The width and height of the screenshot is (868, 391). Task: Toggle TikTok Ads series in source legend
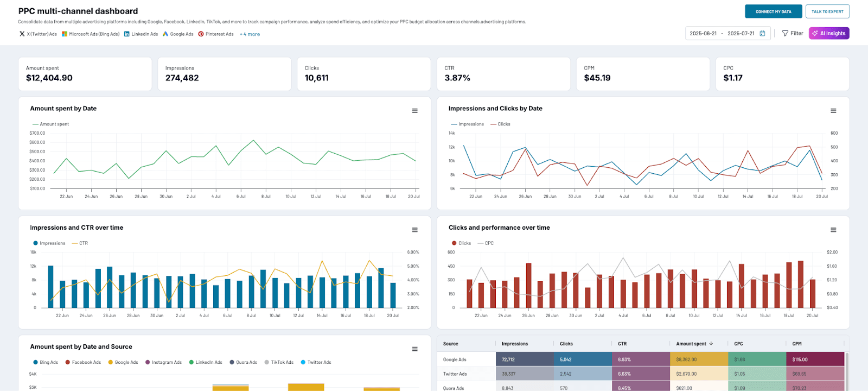(279, 362)
